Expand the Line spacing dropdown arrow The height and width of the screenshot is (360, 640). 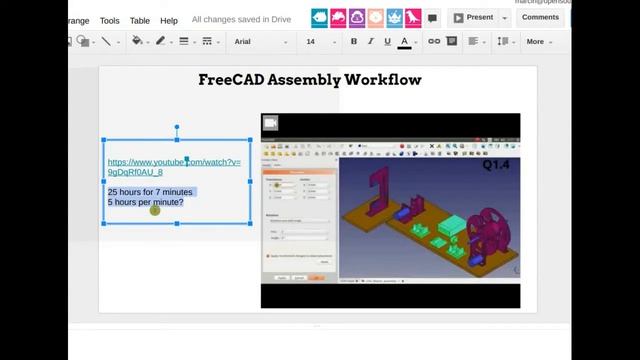click(x=513, y=42)
